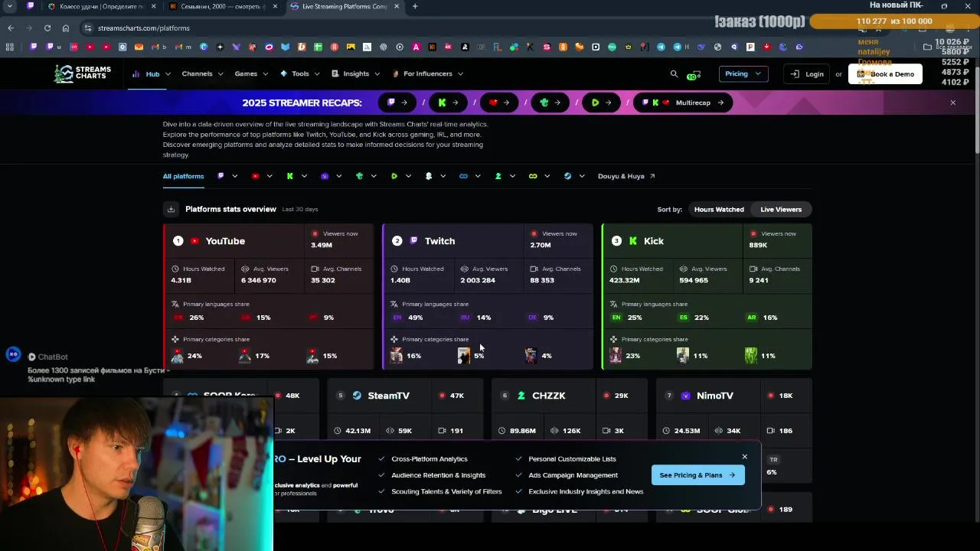980x551 pixels.
Task: Expand the Kick platform filter chevron
Action: (x=304, y=176)
